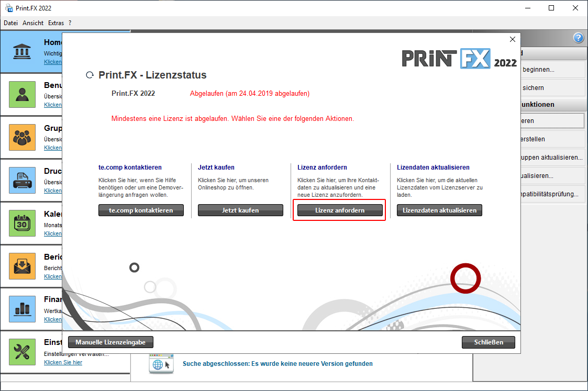Follow the 'Klicken' link in the Home row
This screenshot has height=391, width=588.
coord(53,62)
